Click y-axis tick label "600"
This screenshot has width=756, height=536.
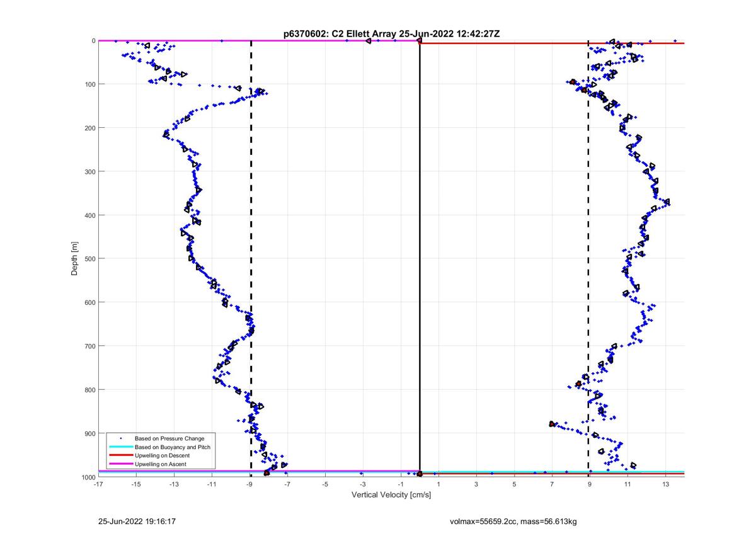(x=89, y=302)
